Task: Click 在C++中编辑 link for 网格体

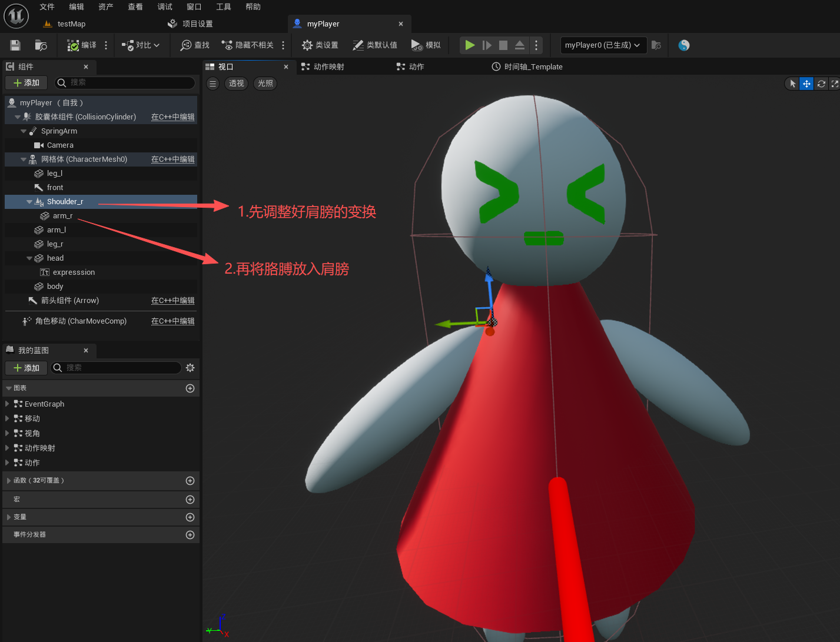Action: pos(172,159)
